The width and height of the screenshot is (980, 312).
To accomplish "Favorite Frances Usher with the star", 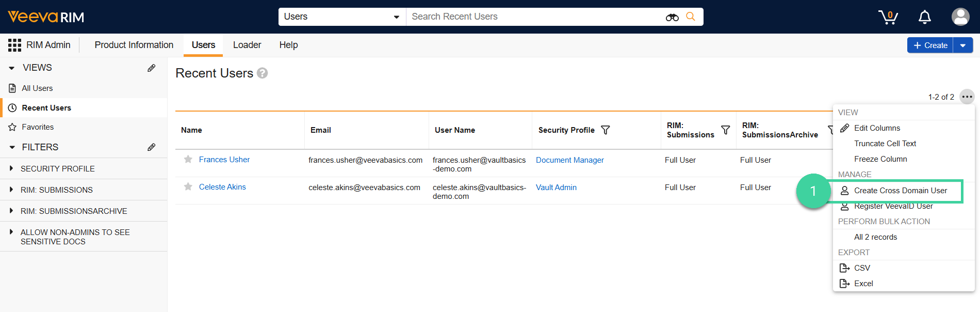I will [188, 160].
